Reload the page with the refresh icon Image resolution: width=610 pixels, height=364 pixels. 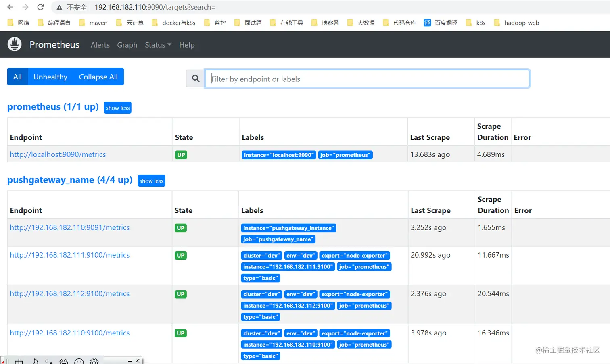point(40,7)
